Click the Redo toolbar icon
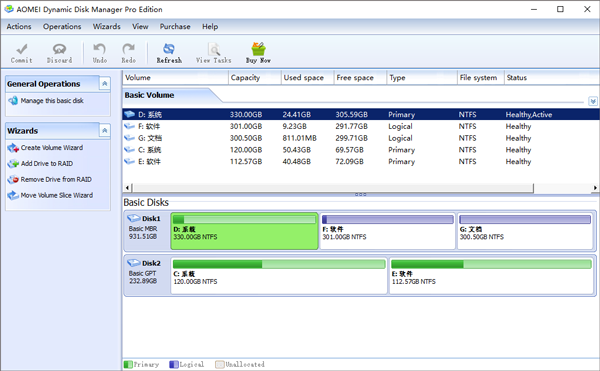 [x=129, y=49]
